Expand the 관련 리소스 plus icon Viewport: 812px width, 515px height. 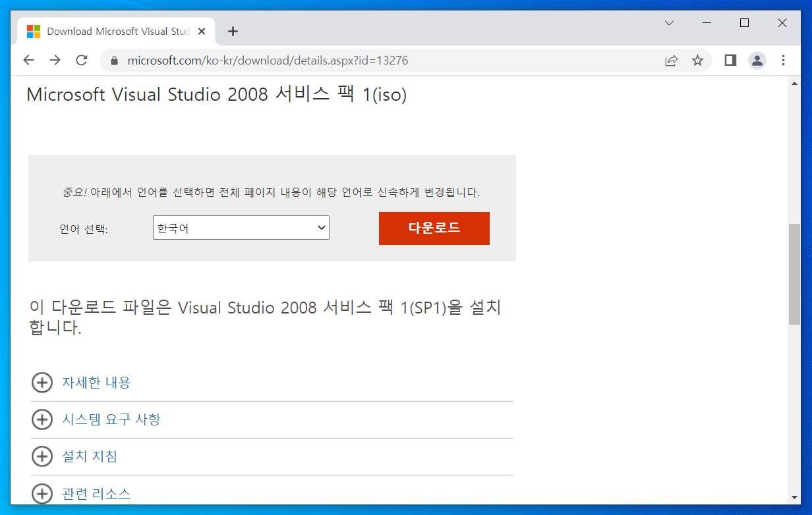[x=42, y=493]
